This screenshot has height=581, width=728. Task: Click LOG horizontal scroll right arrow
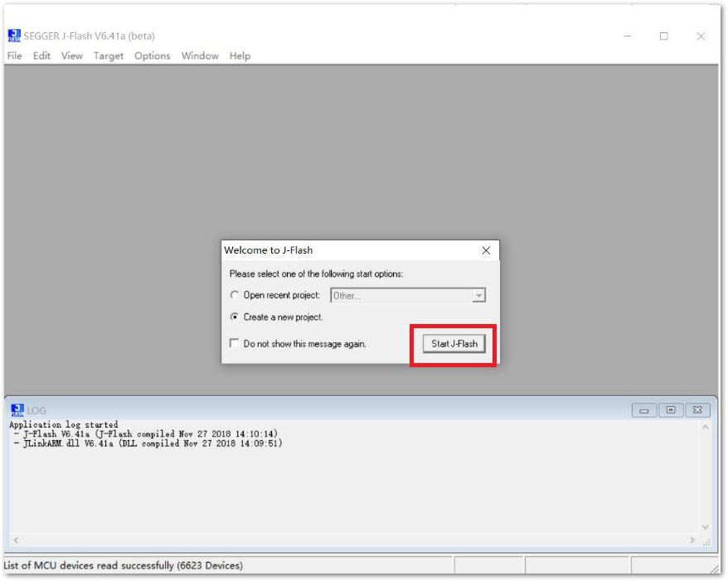692,540
